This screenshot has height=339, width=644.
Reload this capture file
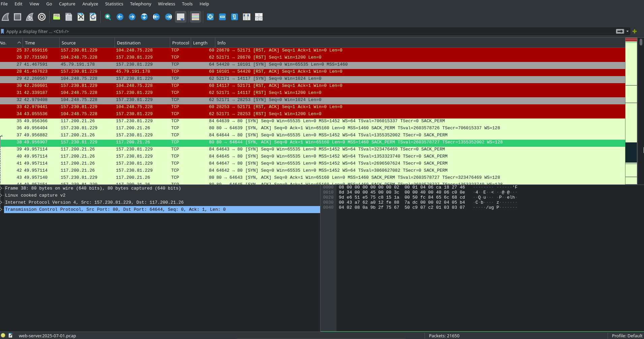93,16
